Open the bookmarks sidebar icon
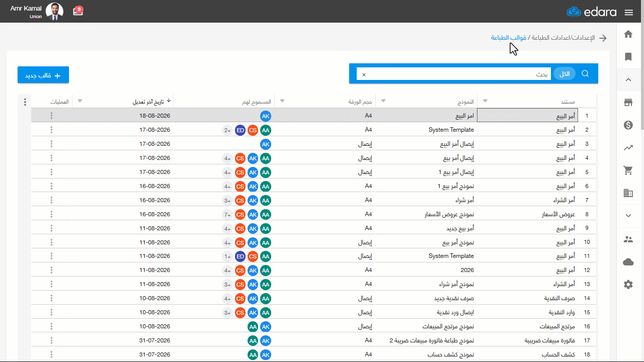The image size is (644, 362). coord(628,57)
